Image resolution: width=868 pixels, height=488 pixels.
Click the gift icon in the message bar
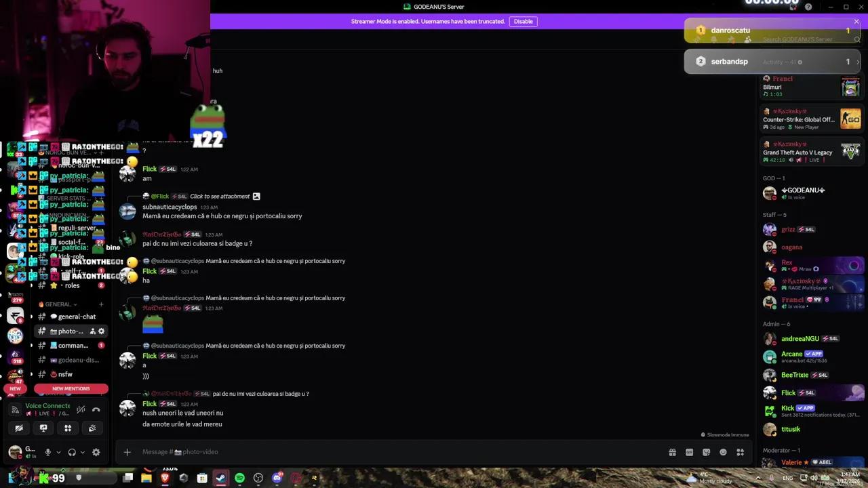pyautogui.click(x=672, y=451)
